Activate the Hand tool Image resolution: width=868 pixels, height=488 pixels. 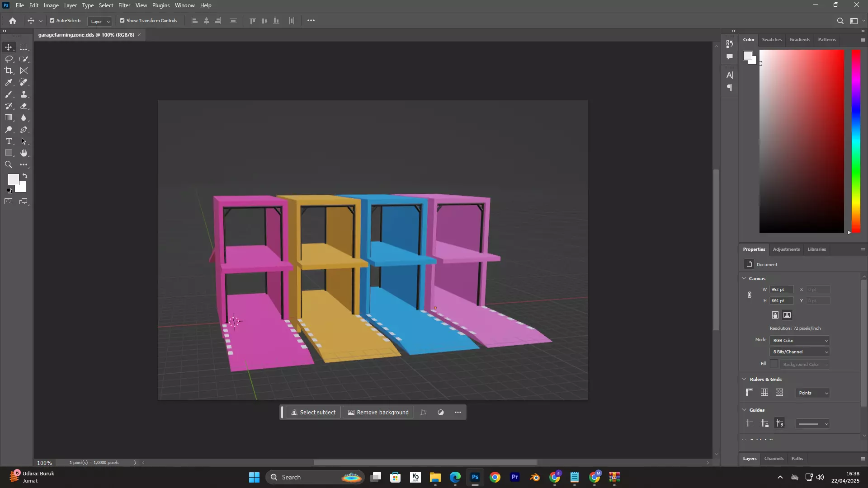point(24,153)
